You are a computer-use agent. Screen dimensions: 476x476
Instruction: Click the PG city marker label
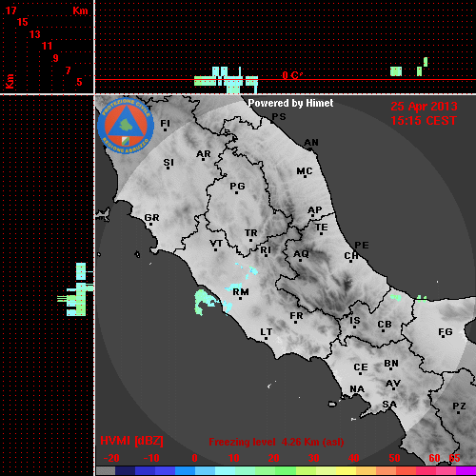(x=237, y=186)
